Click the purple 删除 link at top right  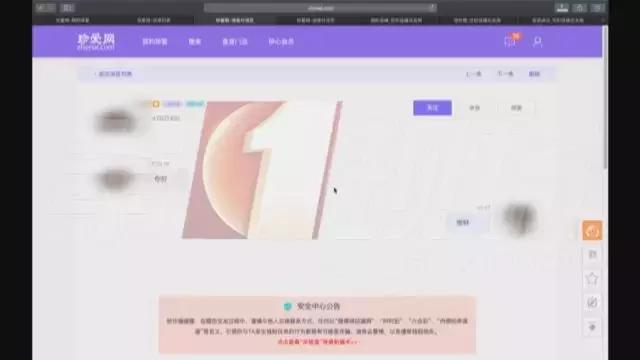pos(534,74)
